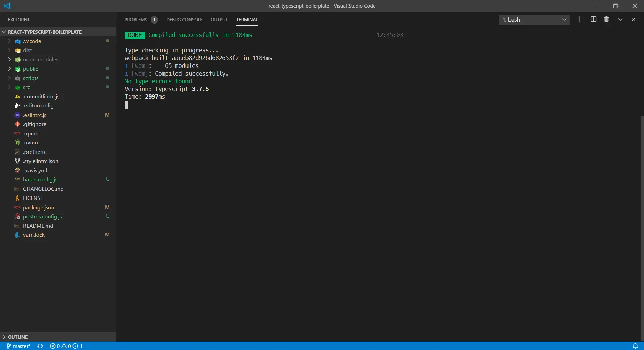Create a new terminal with plus icon
Screen dimensions: 644x350
(x=580, y=19)
